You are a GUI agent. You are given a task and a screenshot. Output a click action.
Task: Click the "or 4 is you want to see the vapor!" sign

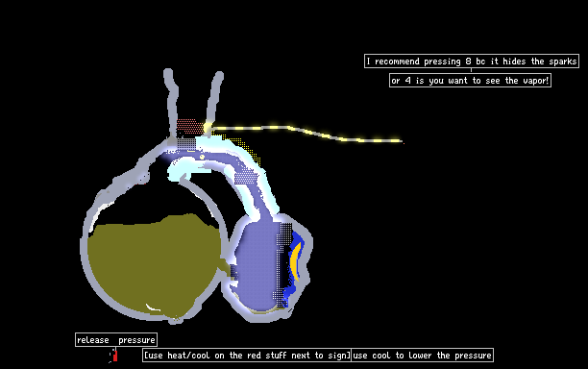tap(470, 81)
